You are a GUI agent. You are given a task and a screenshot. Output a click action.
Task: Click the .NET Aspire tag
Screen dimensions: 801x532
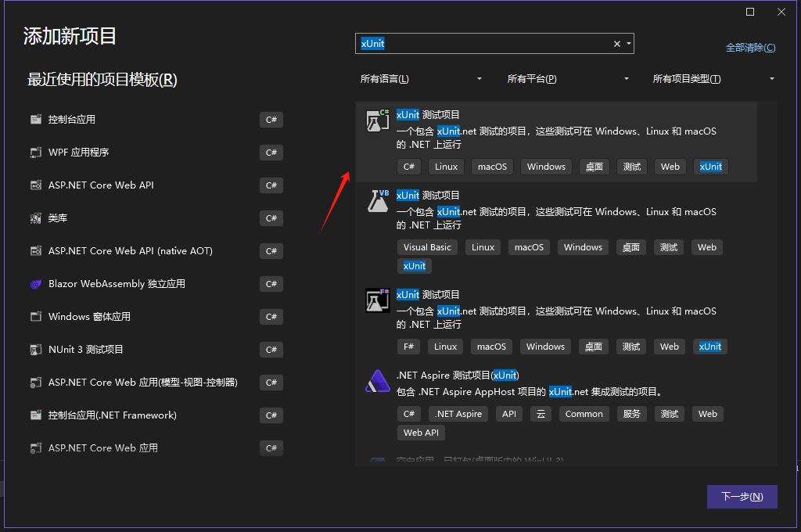point(458,414)
